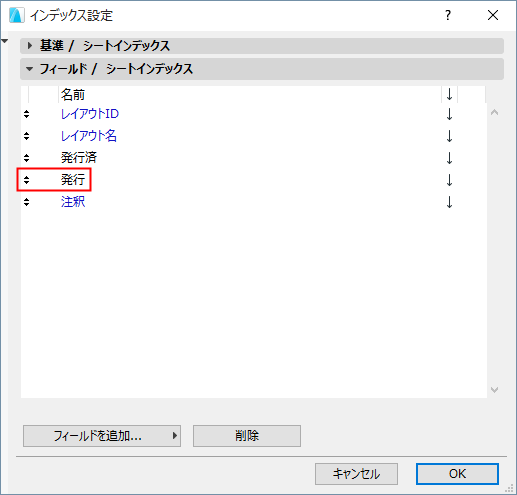Toggle sort arrow for レイアウト名 row
This screenshot has width=517, height=495.
449,136
